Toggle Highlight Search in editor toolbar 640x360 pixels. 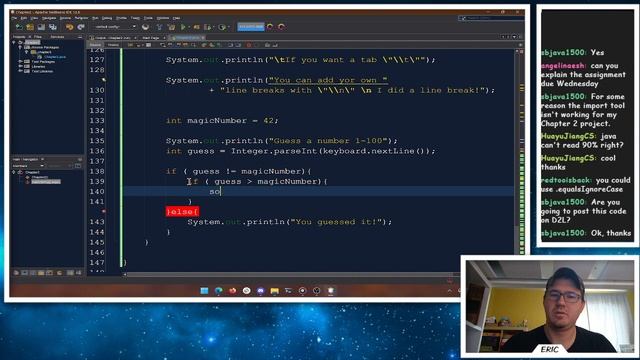pos(185,45)
